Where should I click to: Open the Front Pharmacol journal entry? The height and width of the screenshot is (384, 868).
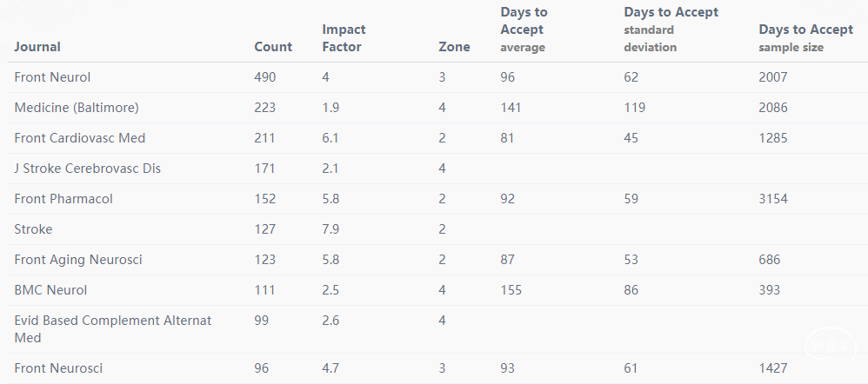[x=63, y=199]
